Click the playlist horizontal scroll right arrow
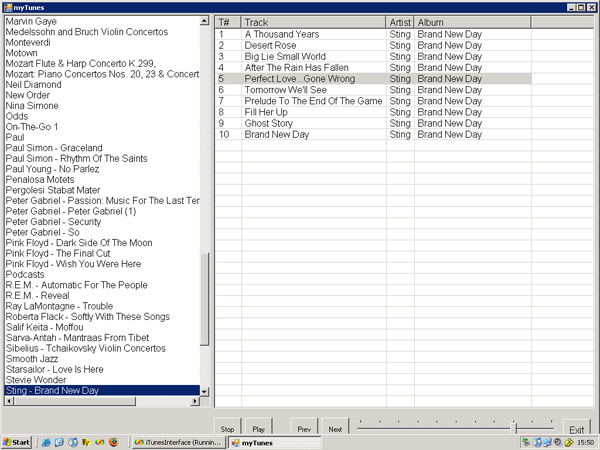Image resolution: width=600 pixels, height=450 pixels. 195,401
